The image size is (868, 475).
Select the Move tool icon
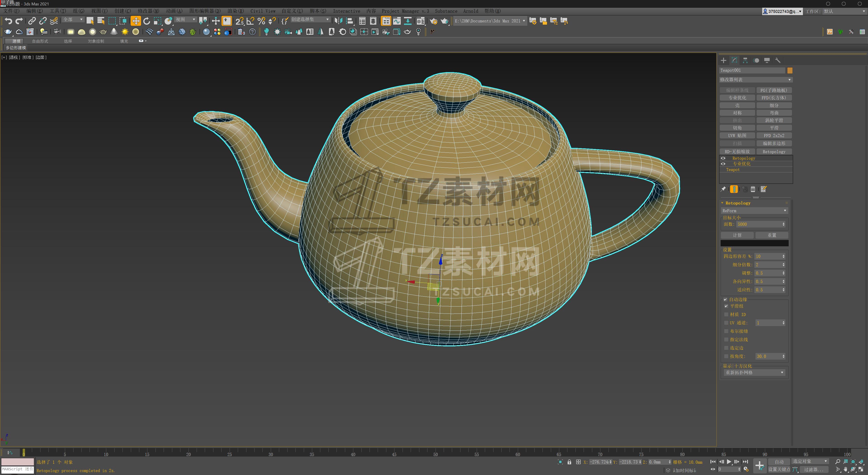(136, 21)
